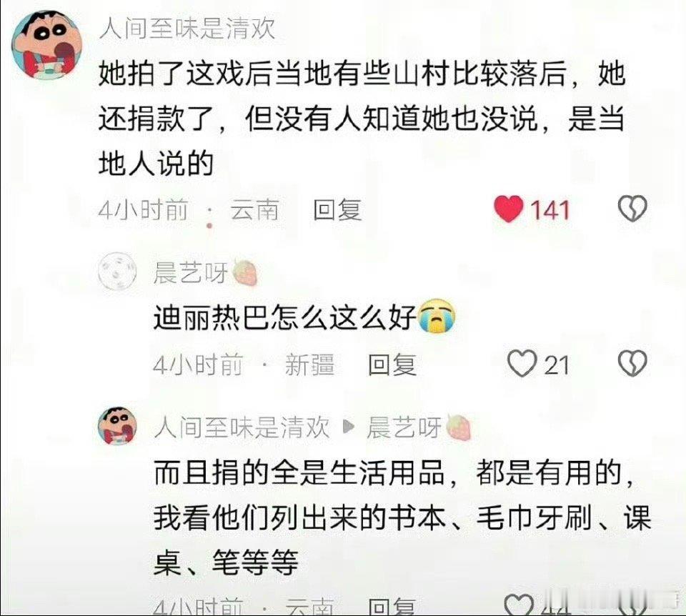
Task: Tap the 141 like count
Action: [550, 210]
